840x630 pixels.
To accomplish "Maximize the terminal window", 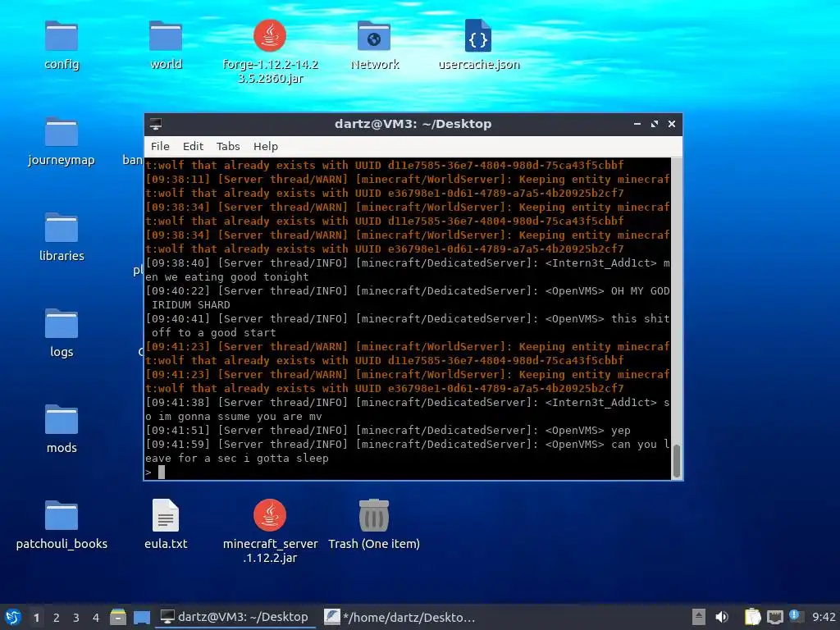I will (654, 124).
